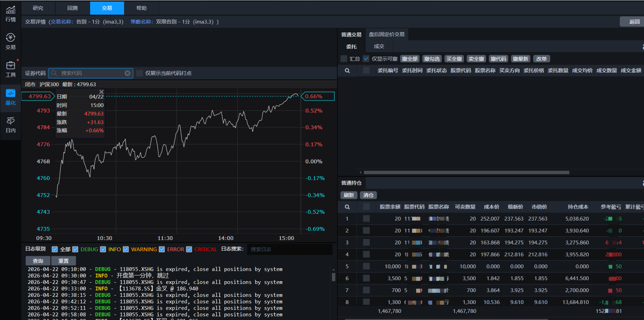Close the chart data tooltip popup
The height and width of the screenshot is (320, 644).
click(x=102, y=92)
